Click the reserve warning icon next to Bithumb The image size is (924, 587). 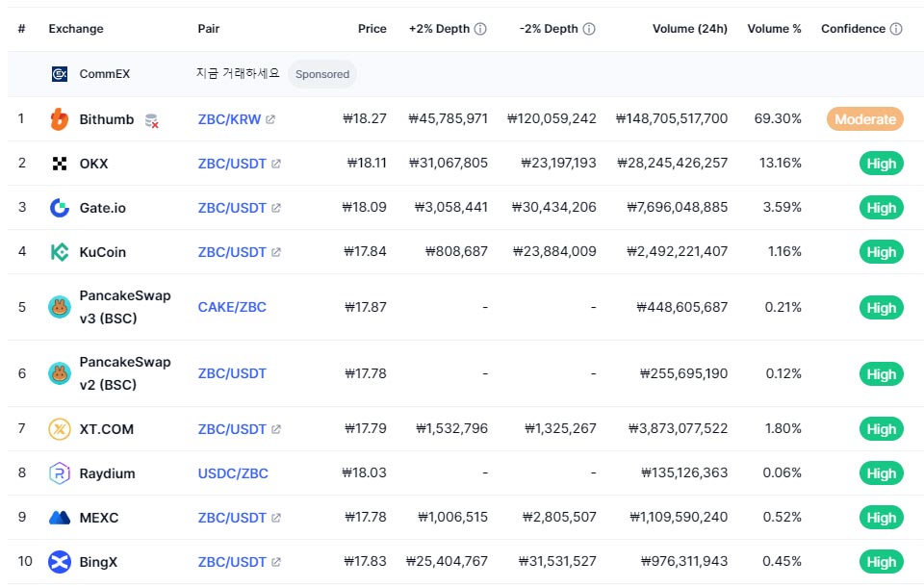(151, 121)
